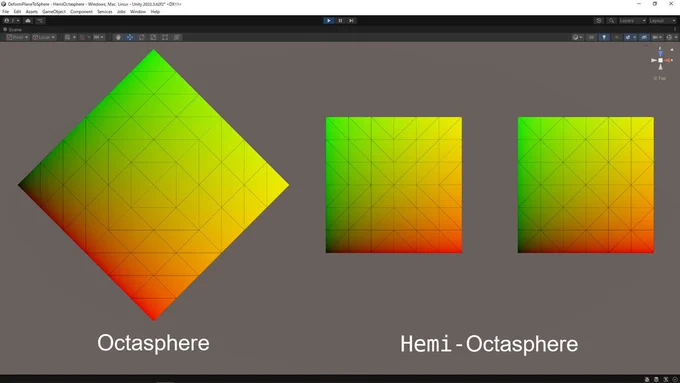Viewport: 680px width, 383px height.
Task: Open the Scene tab kebab menu
Action: point(675,29)
